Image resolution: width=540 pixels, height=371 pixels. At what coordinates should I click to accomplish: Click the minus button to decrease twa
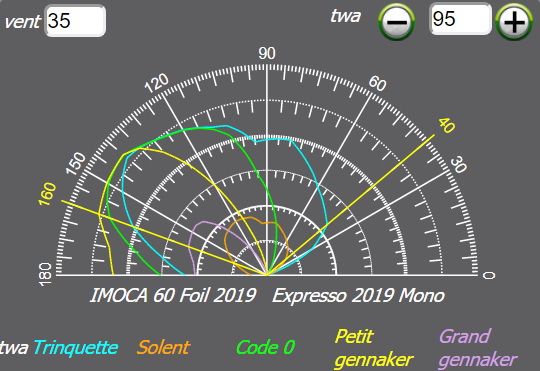(396, 22)
